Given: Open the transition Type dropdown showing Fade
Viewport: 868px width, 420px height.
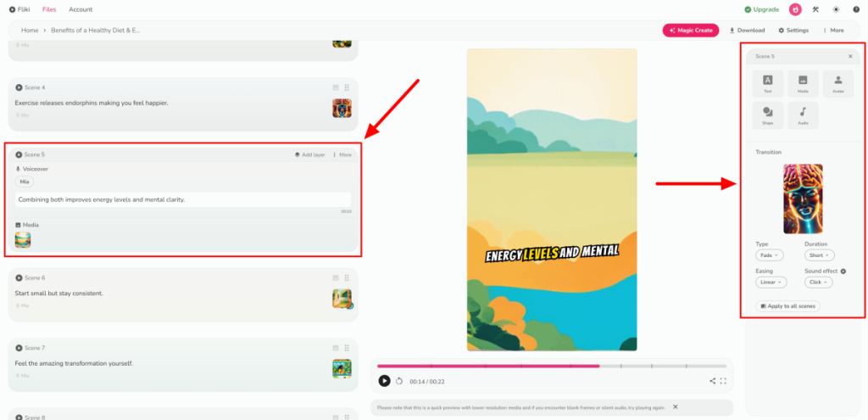Looking at the screenshot, I should (x=770, y=255).
